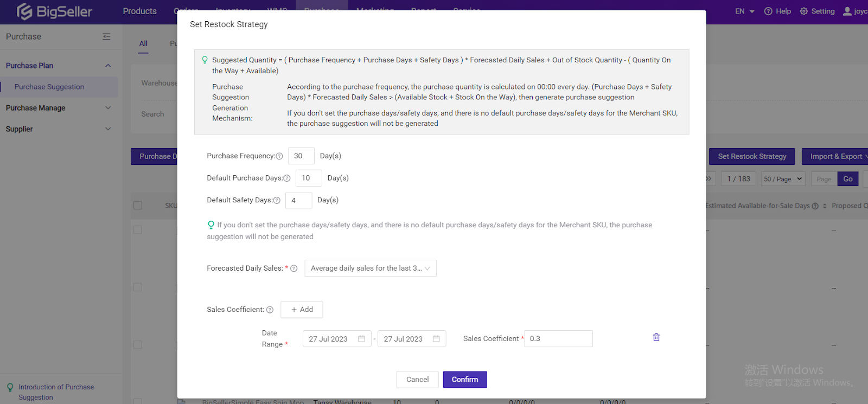Screen dimensions: 868x404
Task: Click the Purchase Frequency input field
Action: click(301, 156)
